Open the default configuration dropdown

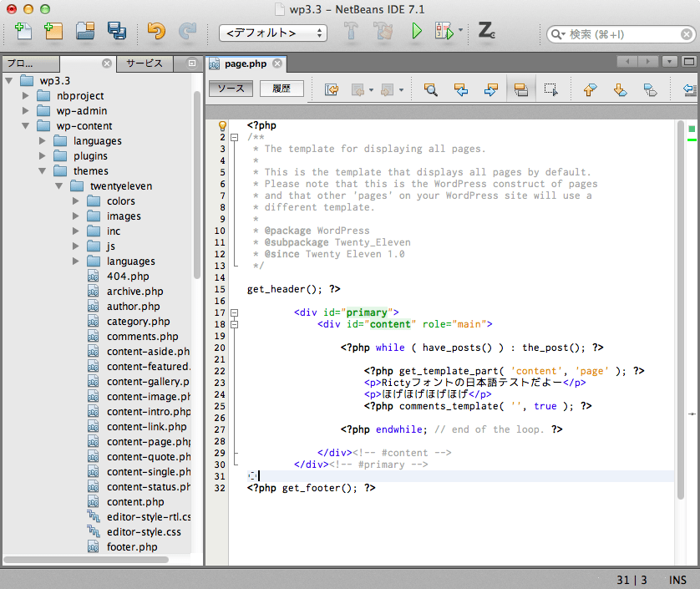pyautogui.click(x=273, y=33)
